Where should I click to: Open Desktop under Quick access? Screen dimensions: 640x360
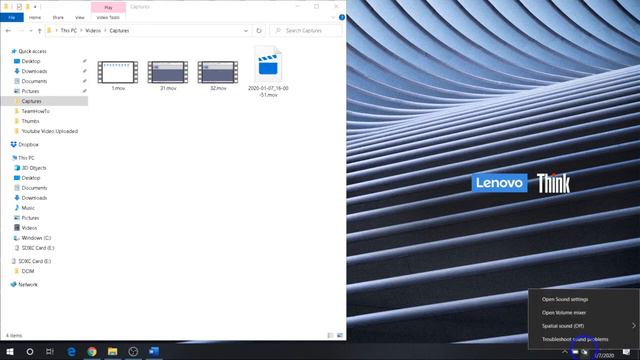[x=31, y=61]
